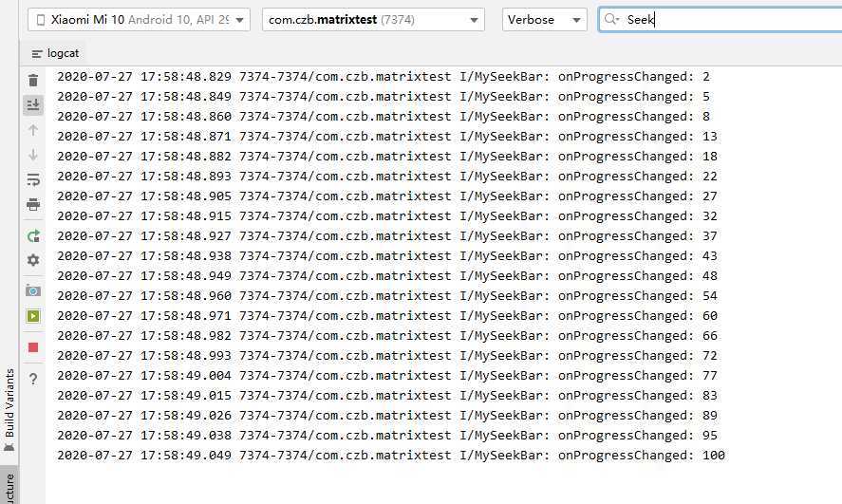Take a device screenshot with camera icon
This screenshot has width=842, height=504.
click(33, 290)
